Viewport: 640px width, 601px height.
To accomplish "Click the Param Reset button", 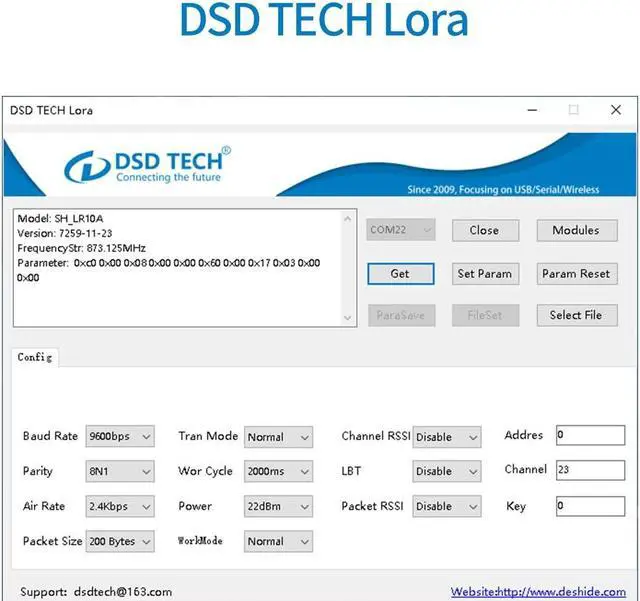I will 577,274.
